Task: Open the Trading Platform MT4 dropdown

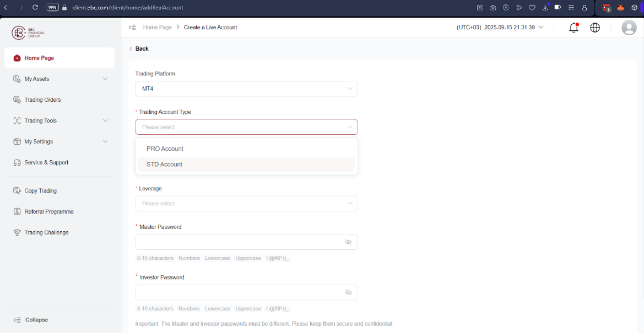Action: (246, 89)
